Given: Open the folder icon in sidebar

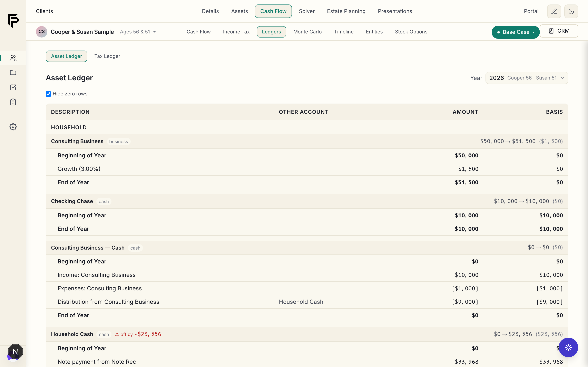Looking at the screenshot, I should pos(13,73).
